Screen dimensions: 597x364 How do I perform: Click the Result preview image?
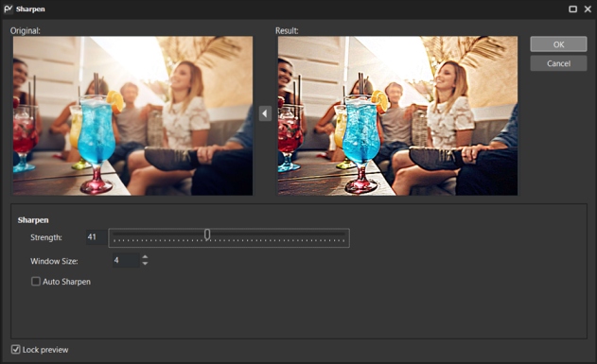coord(397,115)
